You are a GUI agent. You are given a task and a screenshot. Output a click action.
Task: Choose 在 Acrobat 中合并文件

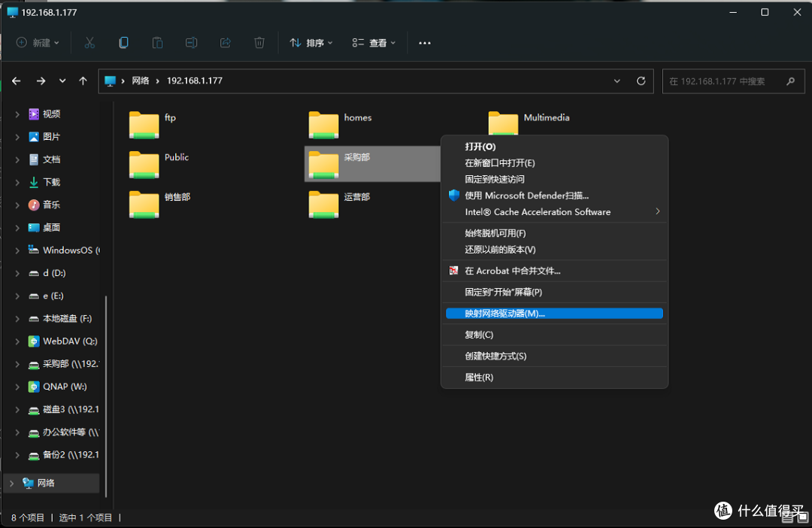(554, 271)
